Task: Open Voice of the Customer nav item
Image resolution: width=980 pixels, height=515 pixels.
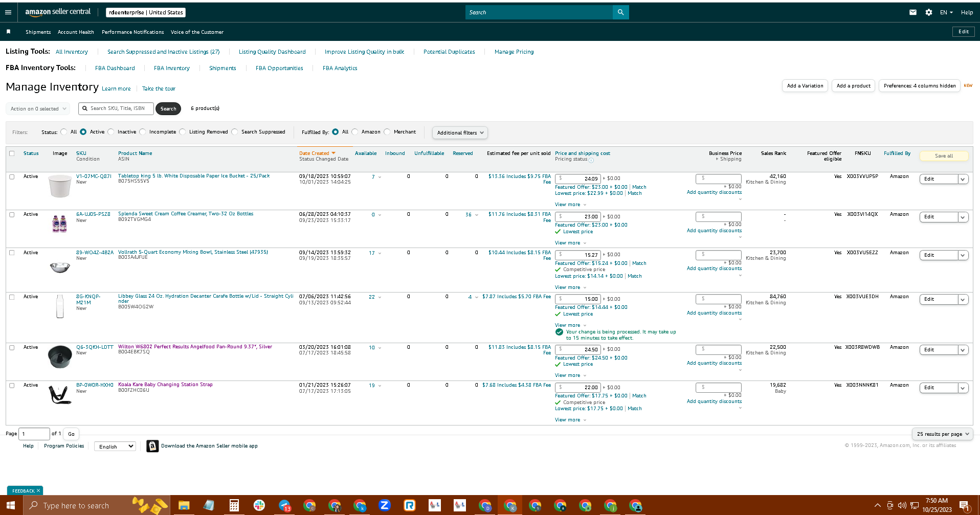Action: (x=197, y=32)
